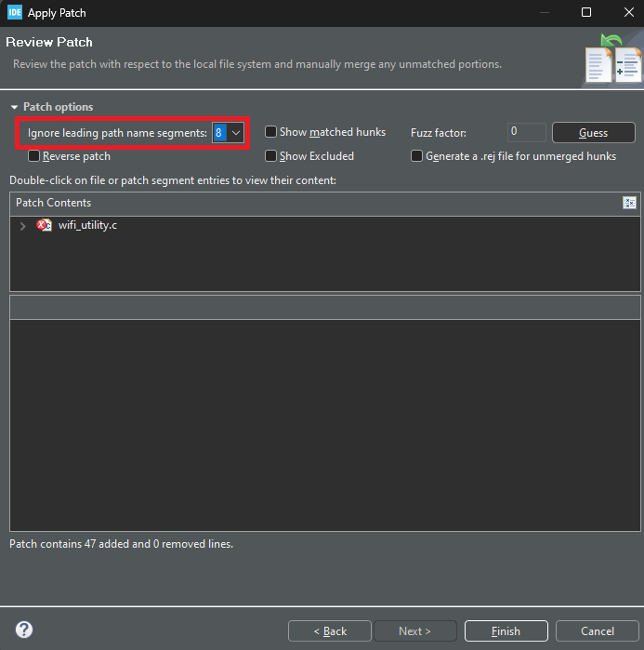Image resolution: width=644 pixels, height=650 pixels.
Task: Click the patch documents banner icon
Action: (613, 59)
